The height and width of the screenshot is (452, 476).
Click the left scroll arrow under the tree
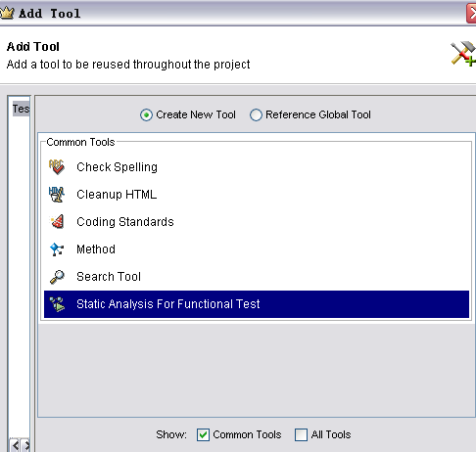pyautogui.click(x=15, y=445)
